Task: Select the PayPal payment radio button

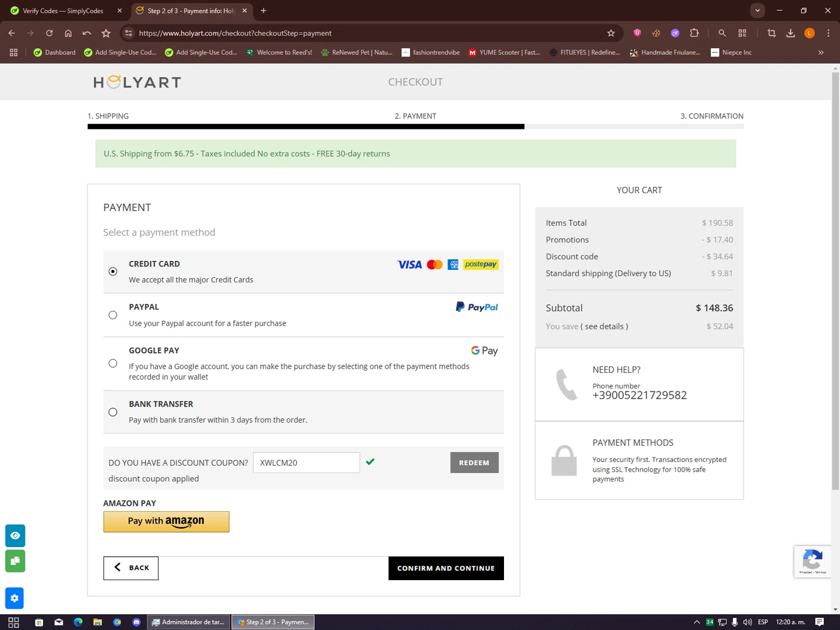Action: [113, 315]
